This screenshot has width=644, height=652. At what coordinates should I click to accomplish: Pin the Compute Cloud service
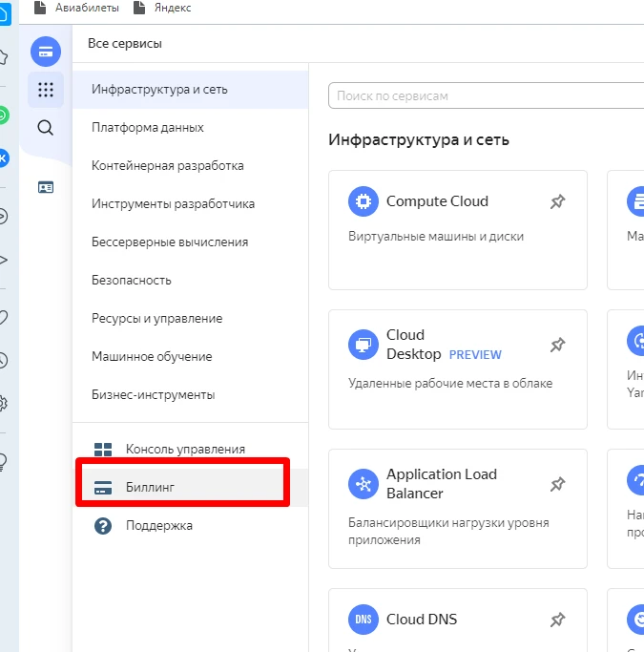(557, 201)
